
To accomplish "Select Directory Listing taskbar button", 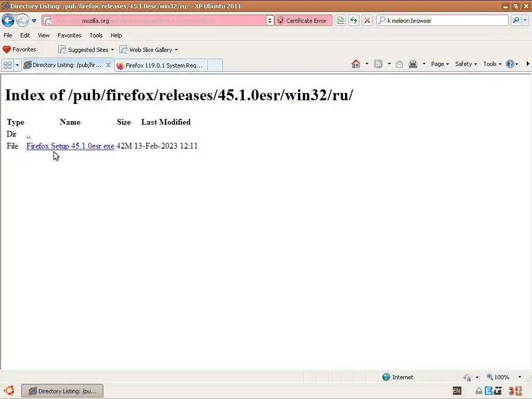I will 62,391.
